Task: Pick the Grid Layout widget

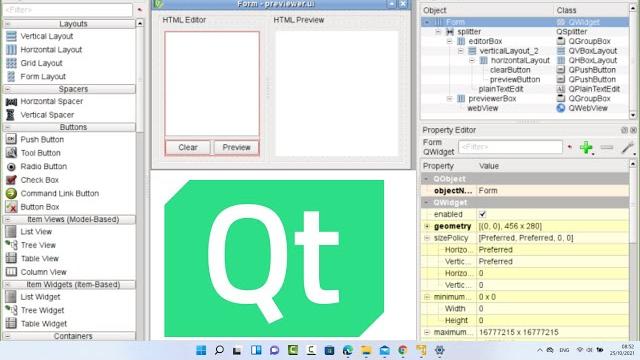Action: coord(41,63)
